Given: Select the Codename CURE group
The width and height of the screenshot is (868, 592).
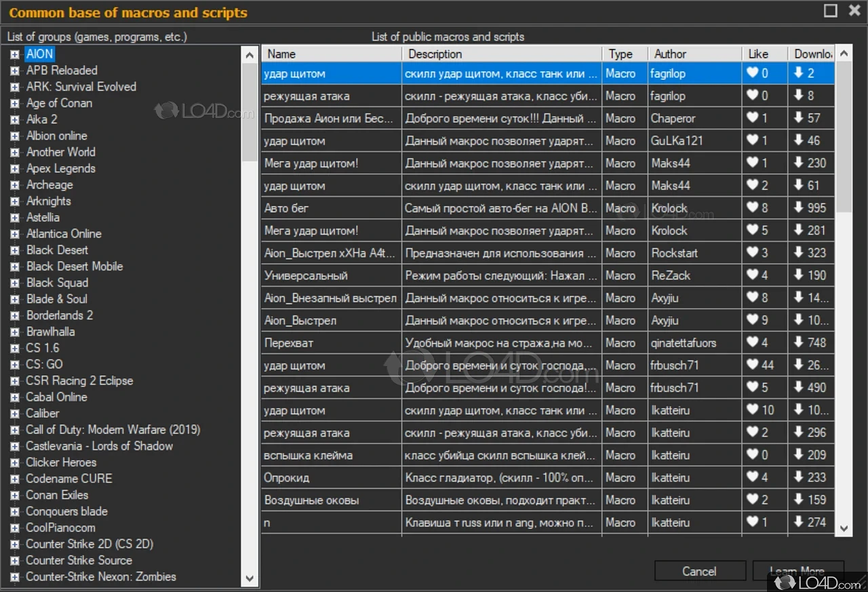Looking at the screenshot, I should click(68, 479).
